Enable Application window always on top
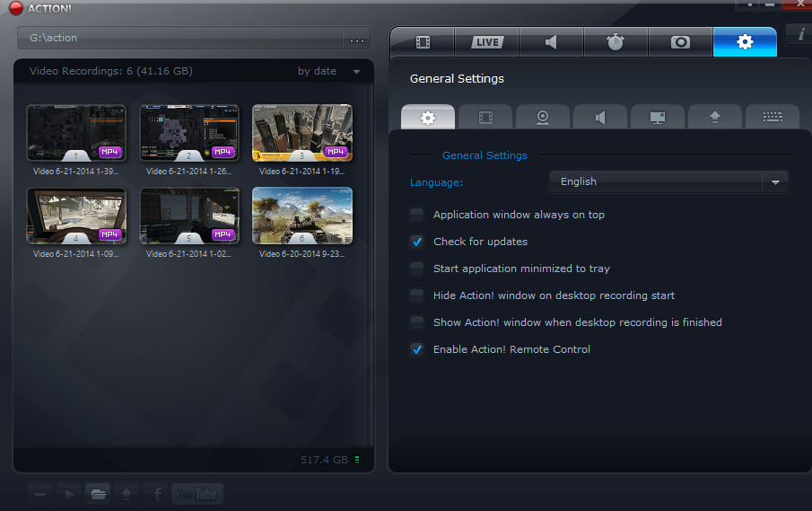 click(417, 215)
